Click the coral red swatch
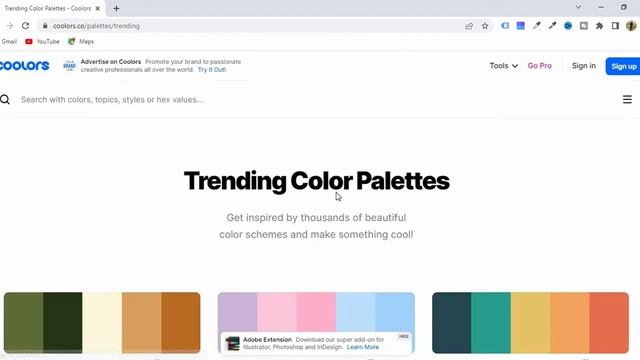 click(609, 323)
